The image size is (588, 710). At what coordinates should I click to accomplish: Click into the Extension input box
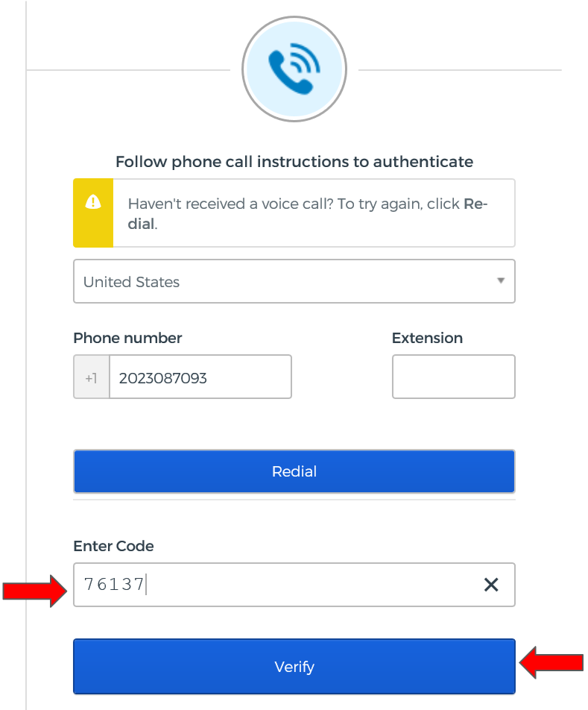coord(453,377)
